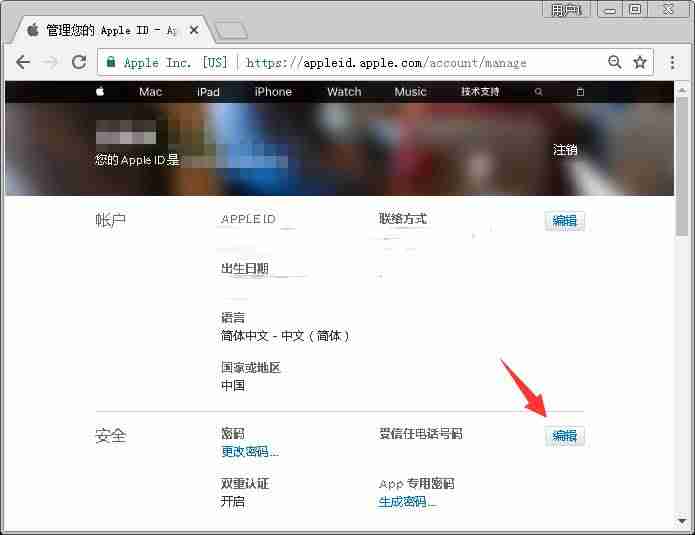Open the iPhone navigation item
Image resolution: width=695 pixels, height=535 pixels.
273,92
